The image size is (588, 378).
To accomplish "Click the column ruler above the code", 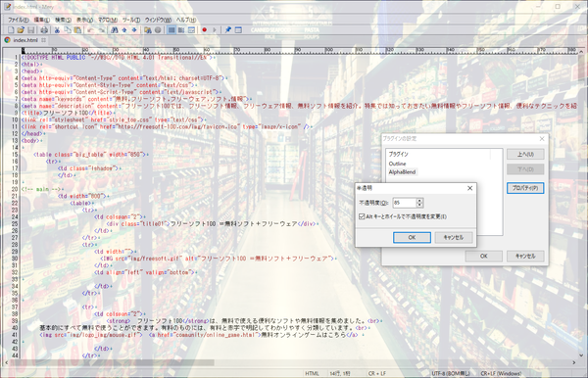I will 299,51.
